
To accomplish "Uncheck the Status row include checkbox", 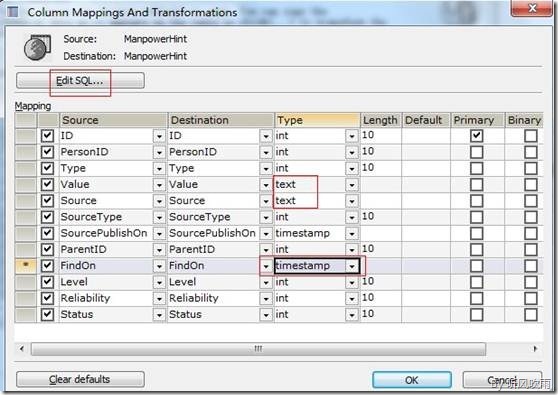I will click(47, 315).
